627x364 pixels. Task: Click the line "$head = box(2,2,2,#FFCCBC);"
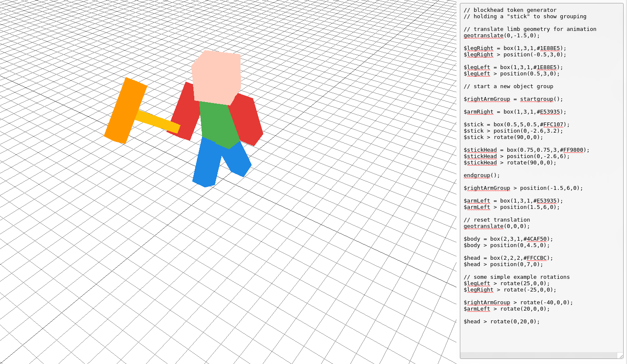coord(508,258)
